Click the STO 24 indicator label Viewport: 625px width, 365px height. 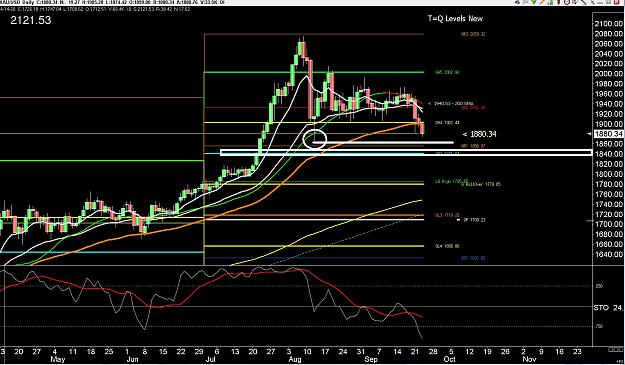(x=608, y=308)
